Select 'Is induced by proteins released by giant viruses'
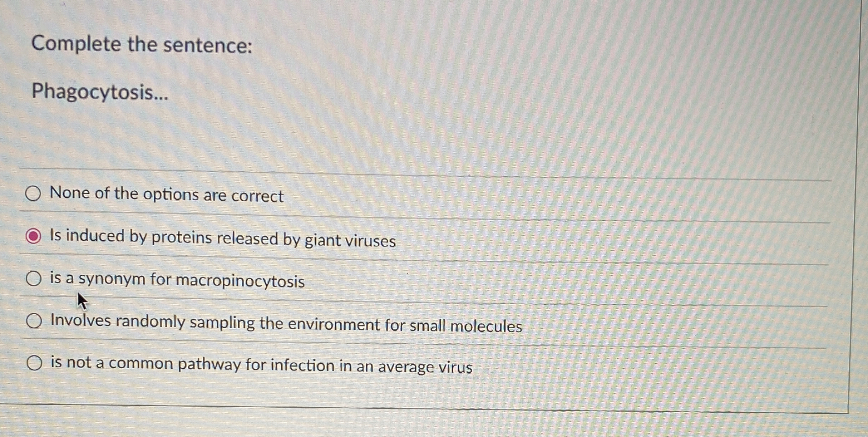Screen dimensions: 868x437 click(35, 237)
